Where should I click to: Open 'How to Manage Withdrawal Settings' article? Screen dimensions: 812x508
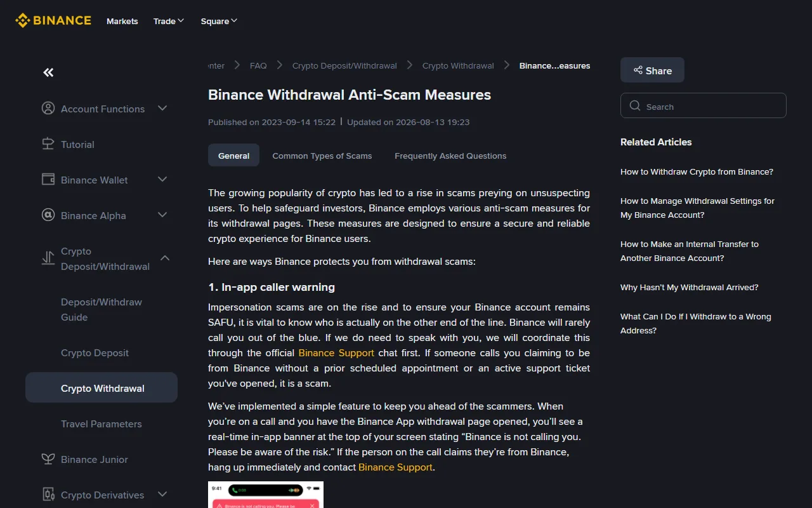[697, 208]
